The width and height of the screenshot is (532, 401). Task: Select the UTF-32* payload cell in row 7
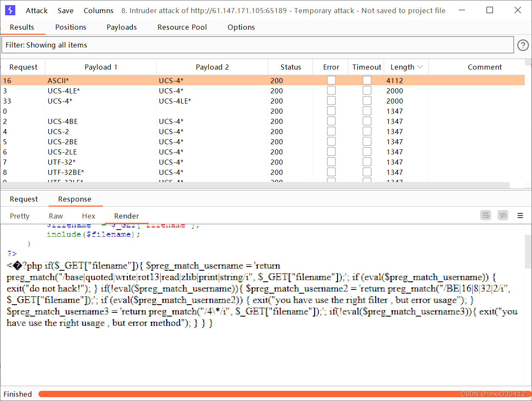click(101, 162)
